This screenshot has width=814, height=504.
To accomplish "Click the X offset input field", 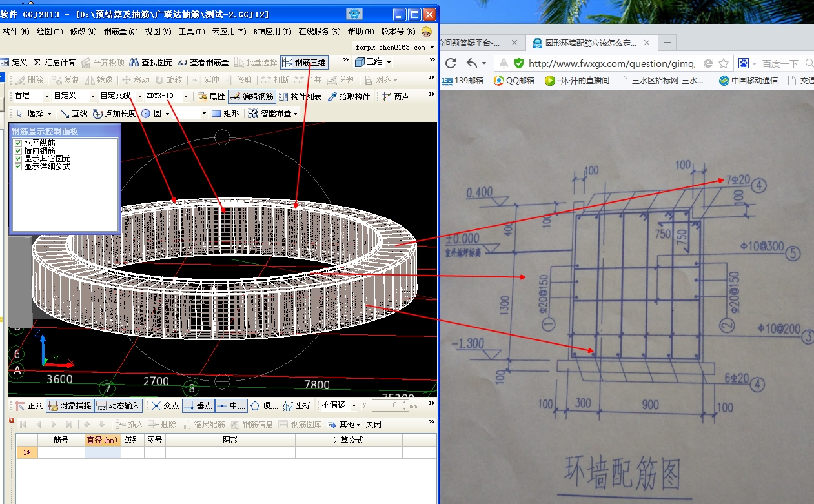I will [389, 405].
